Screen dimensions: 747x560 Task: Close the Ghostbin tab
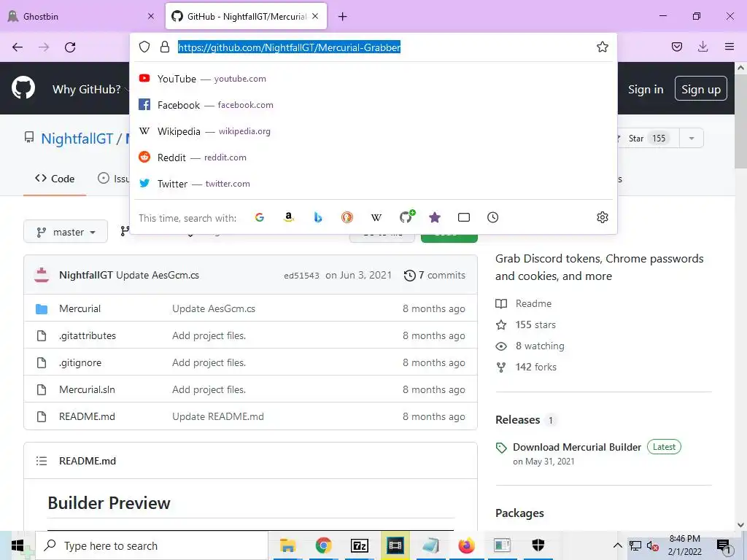coord(151,16)
